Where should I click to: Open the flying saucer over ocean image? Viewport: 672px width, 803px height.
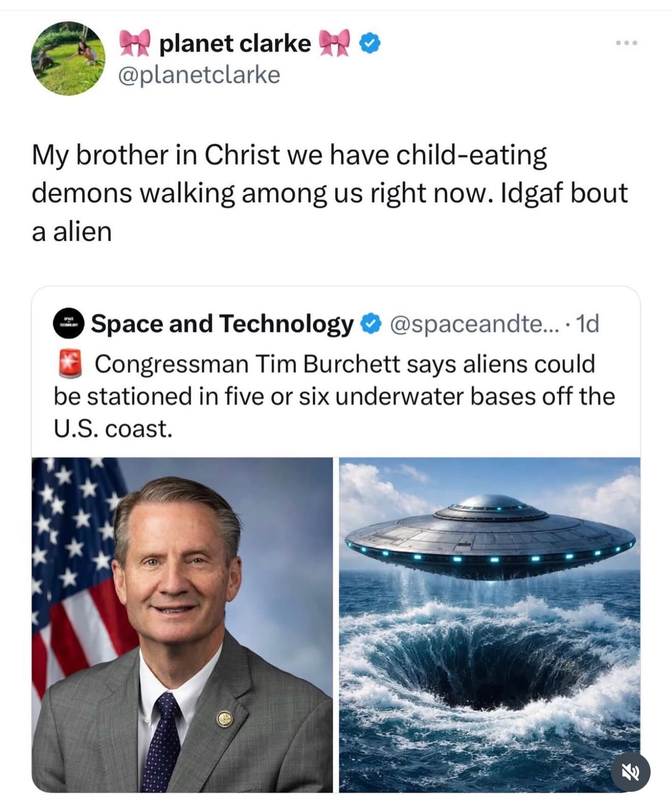[490, 625]
